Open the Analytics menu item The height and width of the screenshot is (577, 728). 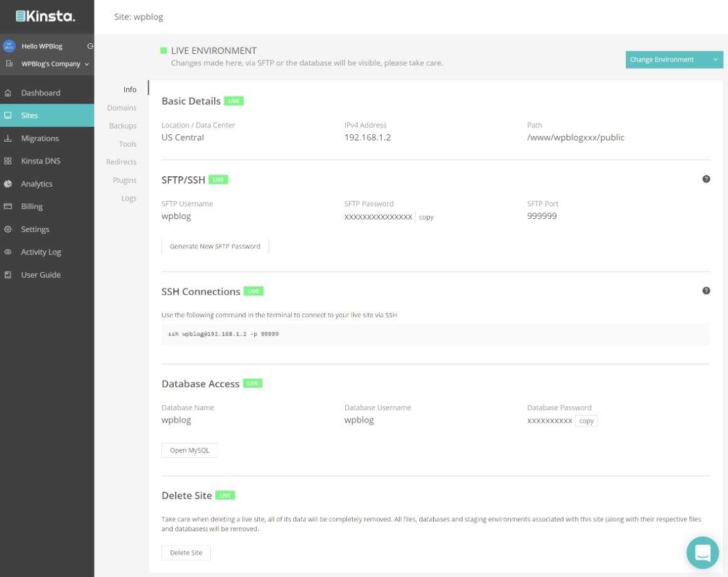[x=47, y=184]
